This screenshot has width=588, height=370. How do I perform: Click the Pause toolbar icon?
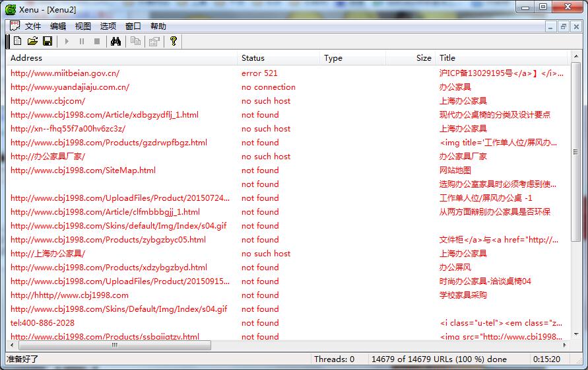click(82, 42)
